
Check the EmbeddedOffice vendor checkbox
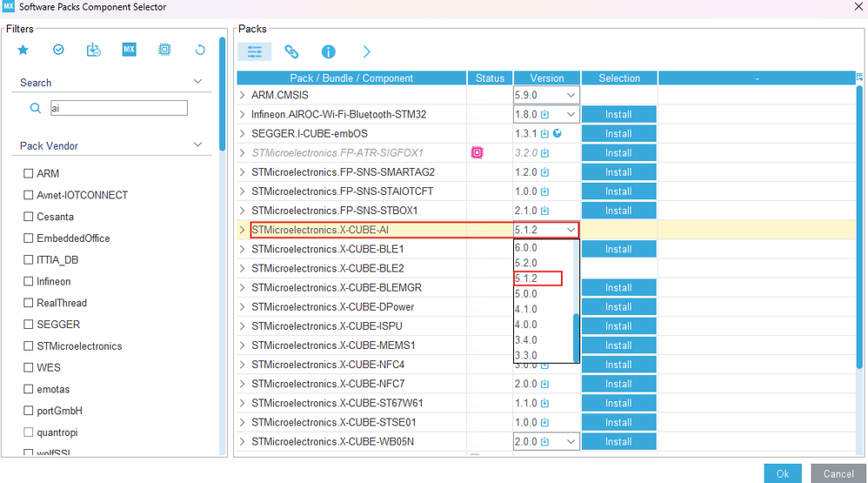[28, 238]
